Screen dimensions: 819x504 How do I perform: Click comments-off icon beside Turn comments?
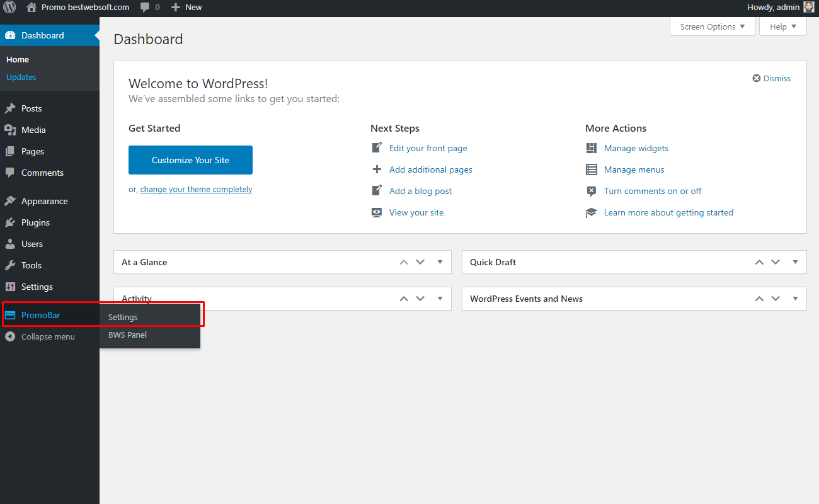(591, 191)
